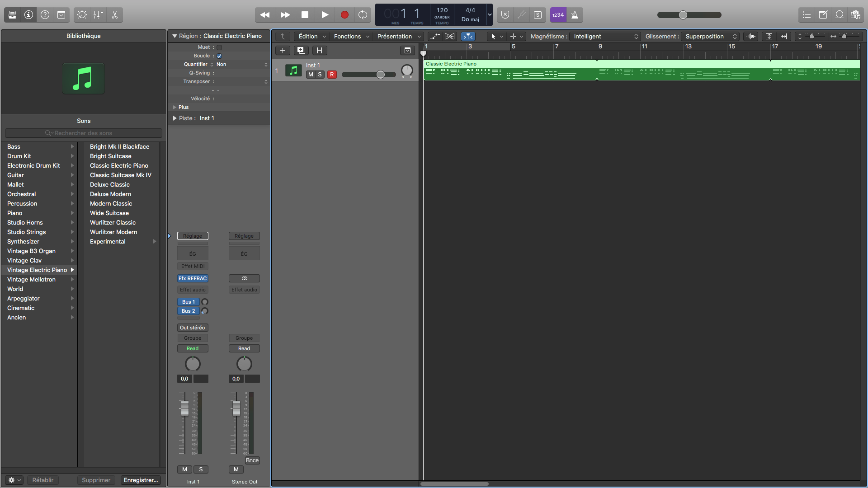Click the Record button in transport

point(344,15)
